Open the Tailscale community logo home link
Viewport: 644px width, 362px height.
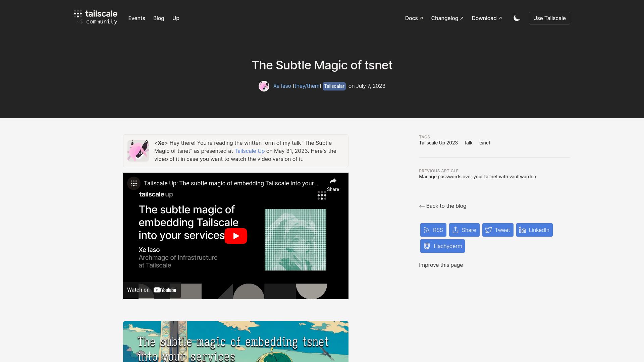point(96,17)
